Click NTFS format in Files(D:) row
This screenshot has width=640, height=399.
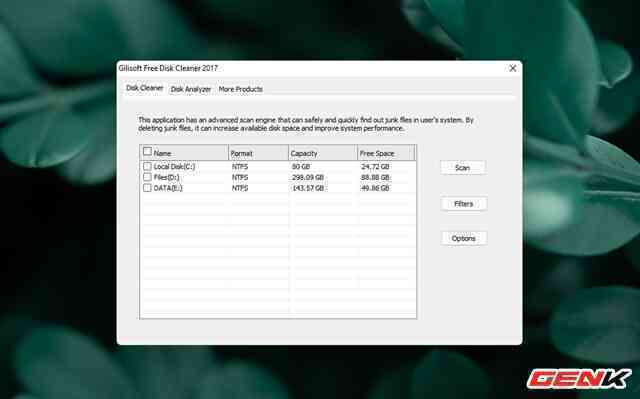click(240, 177)
